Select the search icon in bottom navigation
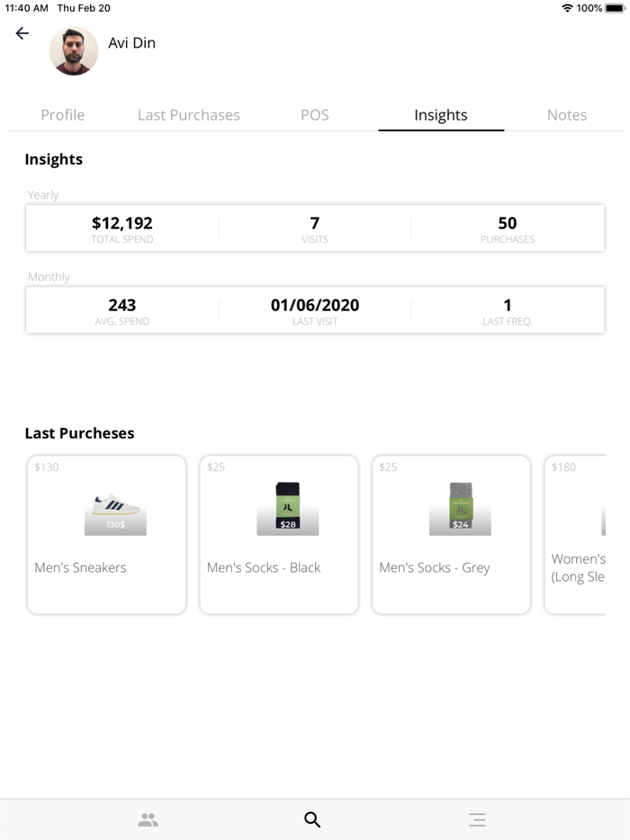Image resolution: width=630 pixels, height=840 pixels. click(x=311, y=819)
